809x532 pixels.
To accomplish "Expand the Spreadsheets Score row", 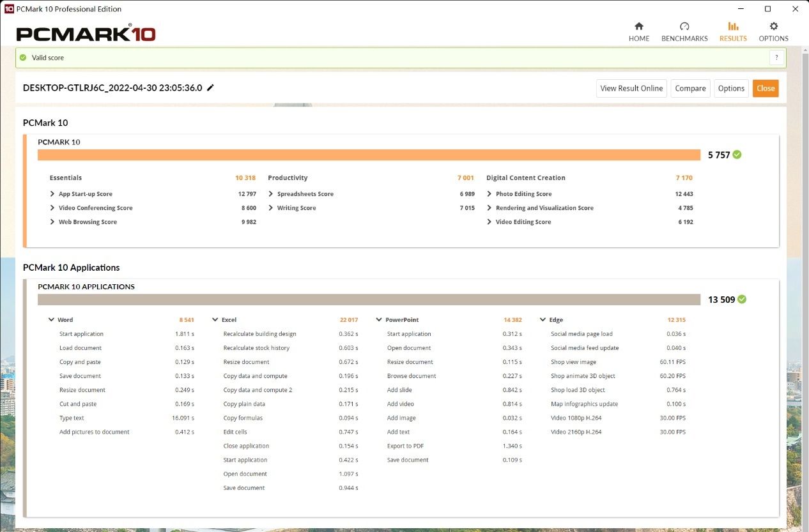I will coord(271,194).
